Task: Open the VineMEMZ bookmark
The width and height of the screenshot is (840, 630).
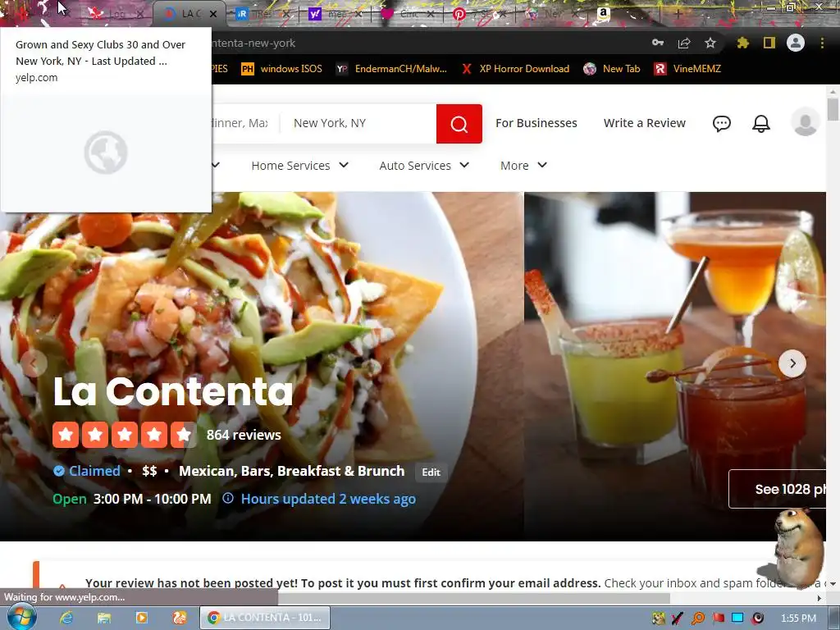Action: pos(688,69)
